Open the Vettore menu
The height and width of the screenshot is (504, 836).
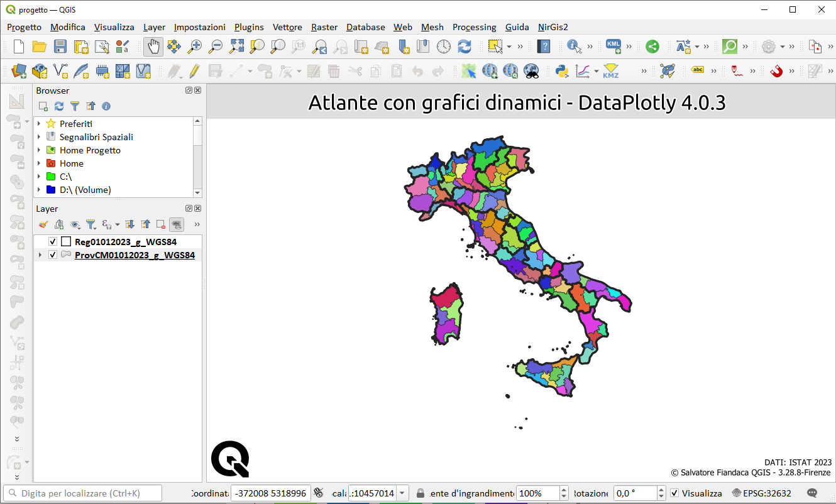point(287,27)
